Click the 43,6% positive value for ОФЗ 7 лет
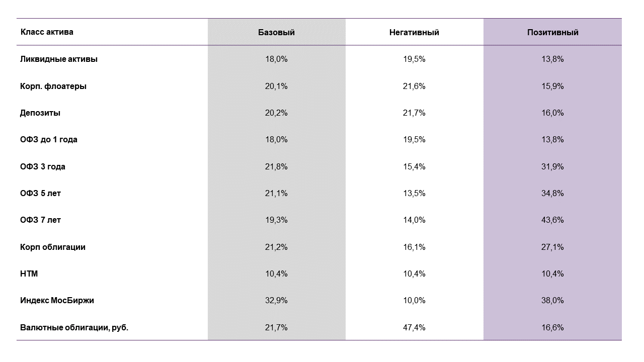Image resolution: width=644 pixels, height=362 pixels. click(x=552, y=220)
